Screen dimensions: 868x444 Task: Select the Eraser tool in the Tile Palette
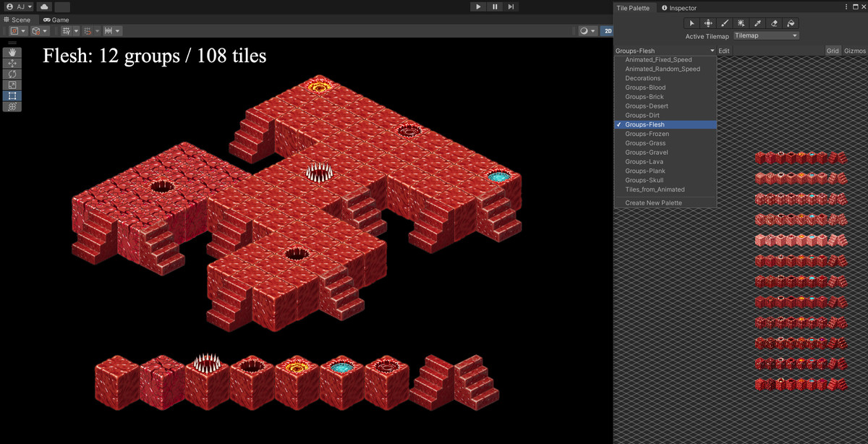pos(774,22)
